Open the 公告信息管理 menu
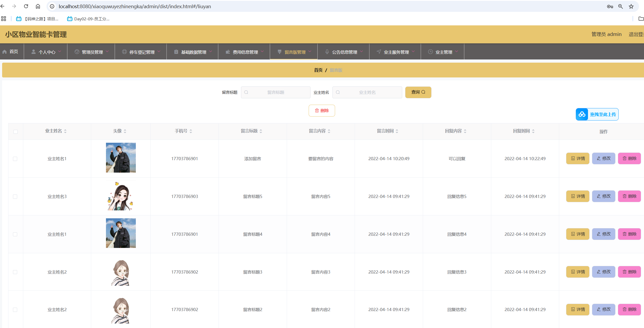This screenshot has width=644, height=328. [x=344, y=52]
